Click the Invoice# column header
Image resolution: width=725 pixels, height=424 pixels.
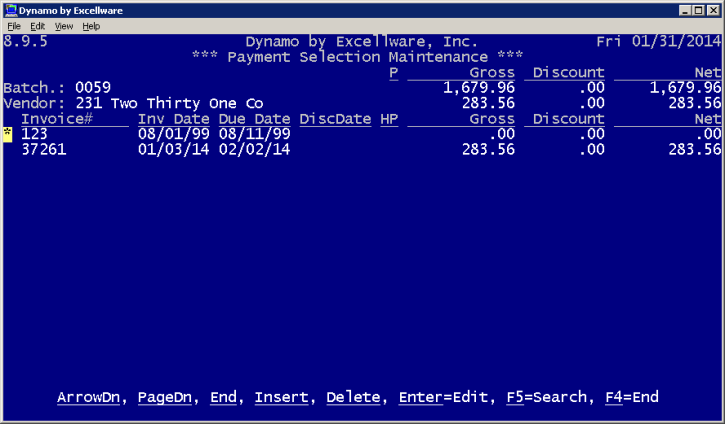[57, 119]
